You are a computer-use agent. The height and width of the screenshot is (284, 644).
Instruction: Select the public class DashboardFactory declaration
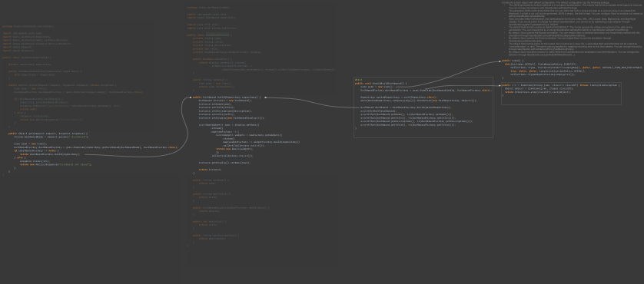pos(209,35)
